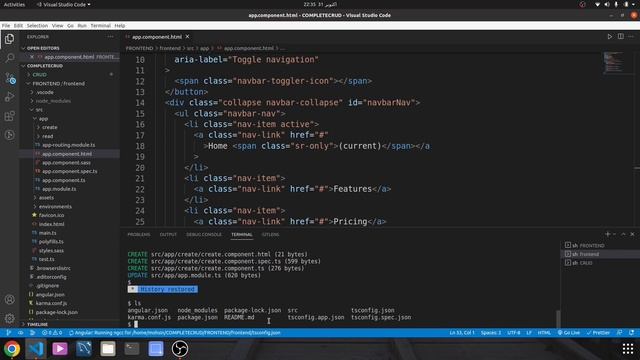Click UTF-8 encoding in status bar
640x360 pixels.
coord(513,333)
